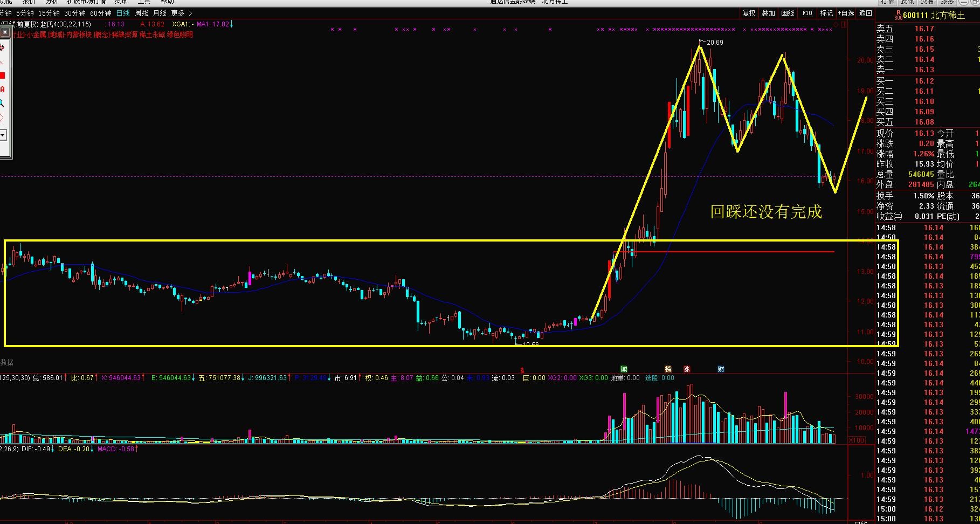Switch chart to 60分钟 timeframe

tap(101, 13)
